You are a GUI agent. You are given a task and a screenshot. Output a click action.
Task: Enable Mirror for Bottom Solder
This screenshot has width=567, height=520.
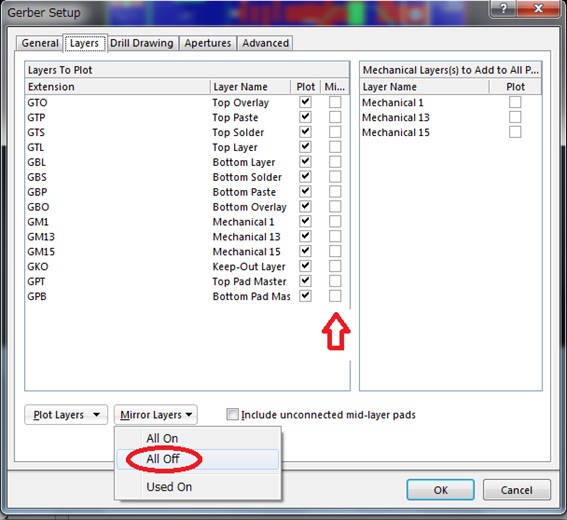[x=335, y=176]
